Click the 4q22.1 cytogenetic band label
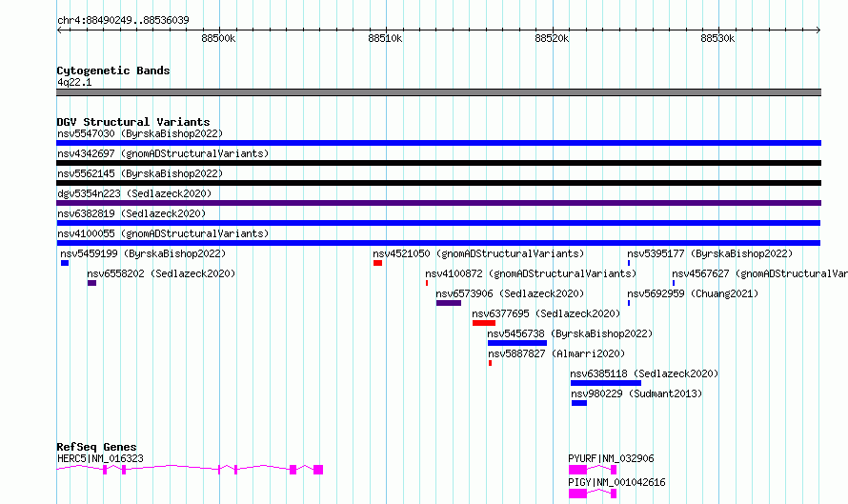The width and height of the screenshot is (848, 504). (74, 82)
